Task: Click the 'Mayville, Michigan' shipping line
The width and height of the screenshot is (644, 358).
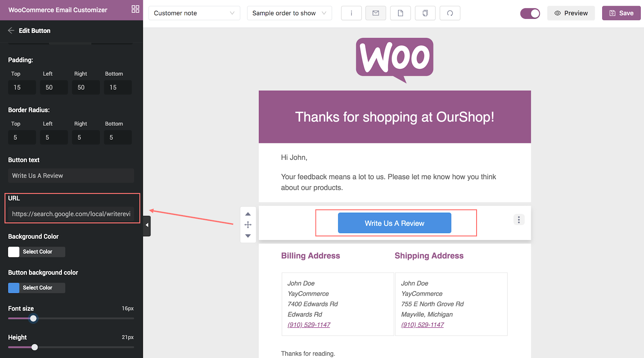Action: pos(427,315)
